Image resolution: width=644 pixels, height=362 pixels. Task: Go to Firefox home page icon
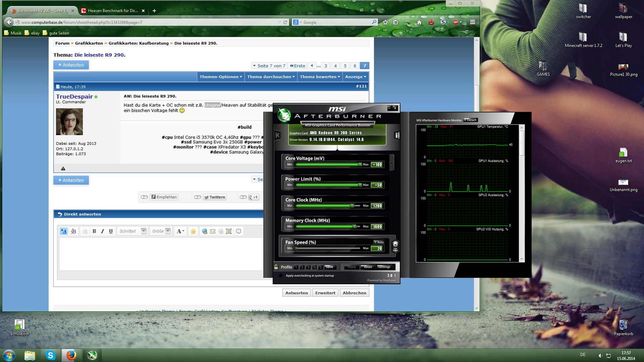click(419, 22)
